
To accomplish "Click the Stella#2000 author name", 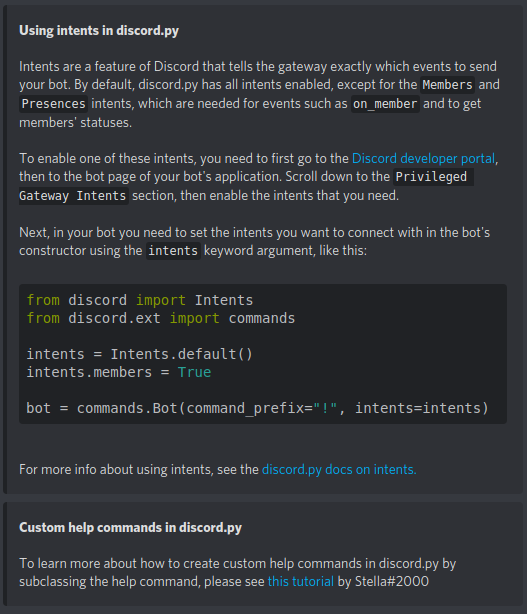I will pos(392,581).
